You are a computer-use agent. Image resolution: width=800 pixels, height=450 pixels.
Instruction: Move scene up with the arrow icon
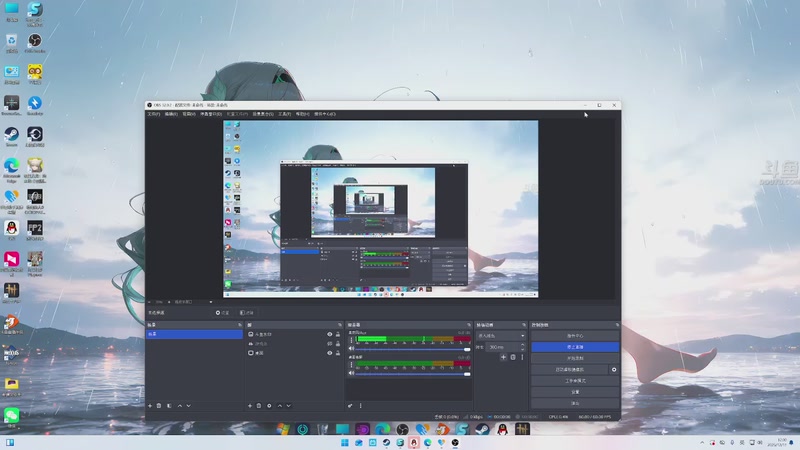180,406
